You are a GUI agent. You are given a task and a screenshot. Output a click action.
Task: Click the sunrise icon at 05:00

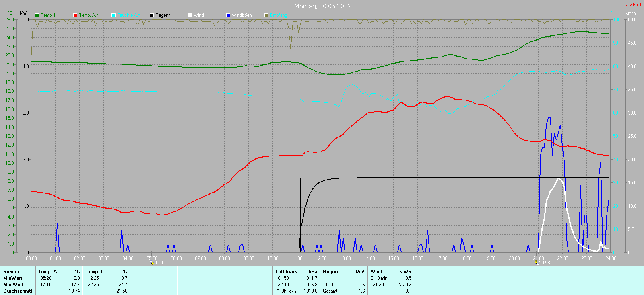152,262
